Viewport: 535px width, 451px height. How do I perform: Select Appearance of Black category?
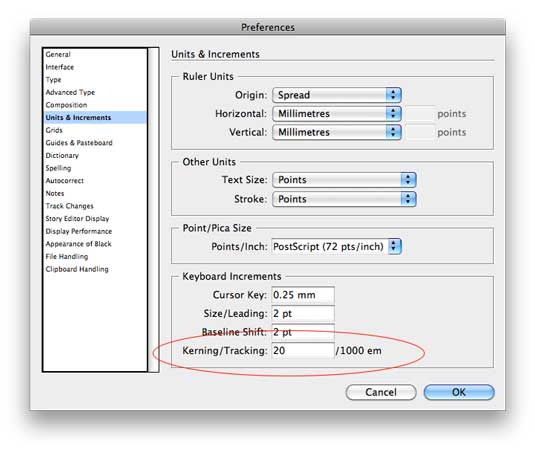[78, 244]
